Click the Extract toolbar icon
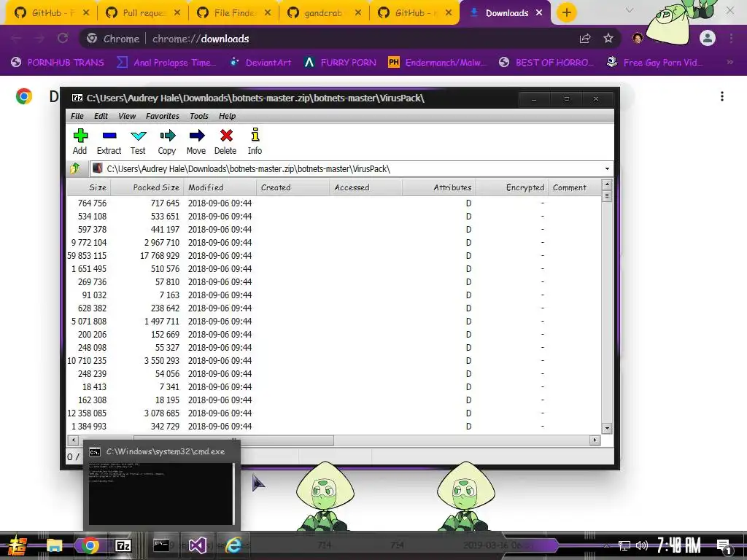The image size is (747, 560). pyautogui.click(x=109, y=141)
